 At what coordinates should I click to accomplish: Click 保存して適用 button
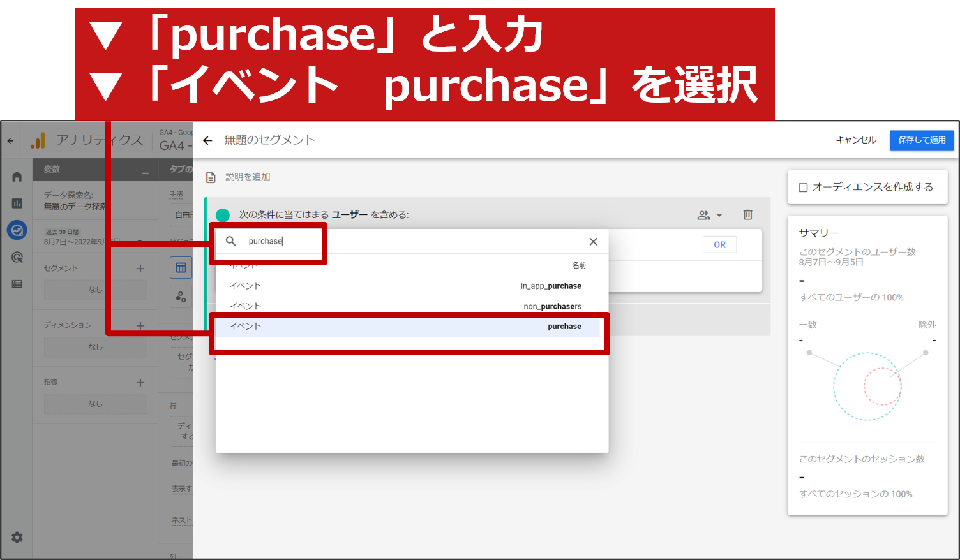922,140
